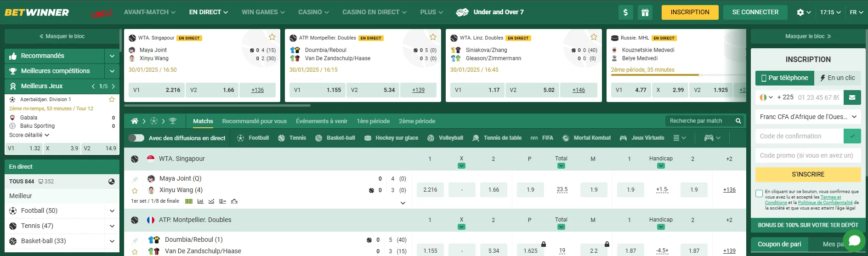The width and height of the screenshot is (868, 256).
Task: Open country flag code selector
Action: point(766,97)
